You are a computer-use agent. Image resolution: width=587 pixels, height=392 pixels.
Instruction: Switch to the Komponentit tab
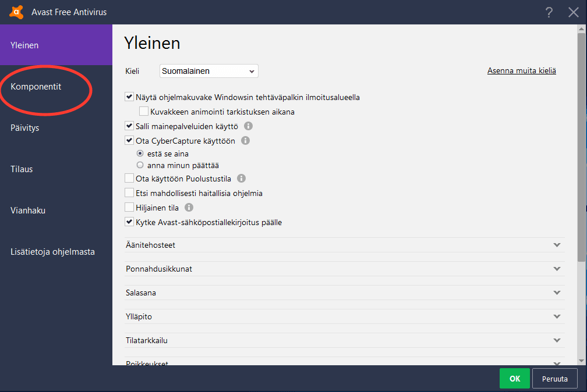36,87
